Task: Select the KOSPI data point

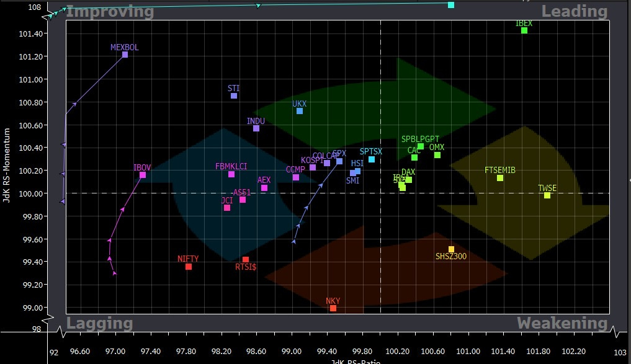Action: [313, 167]
